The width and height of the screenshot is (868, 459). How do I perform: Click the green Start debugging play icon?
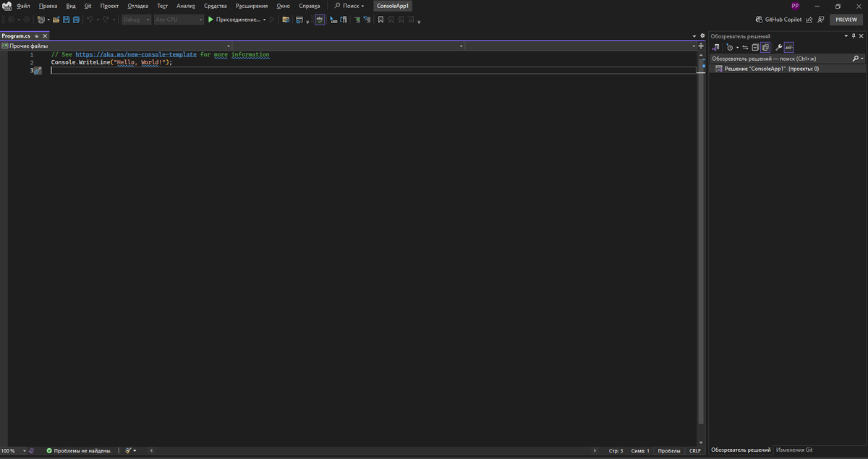tap(210, 20)
